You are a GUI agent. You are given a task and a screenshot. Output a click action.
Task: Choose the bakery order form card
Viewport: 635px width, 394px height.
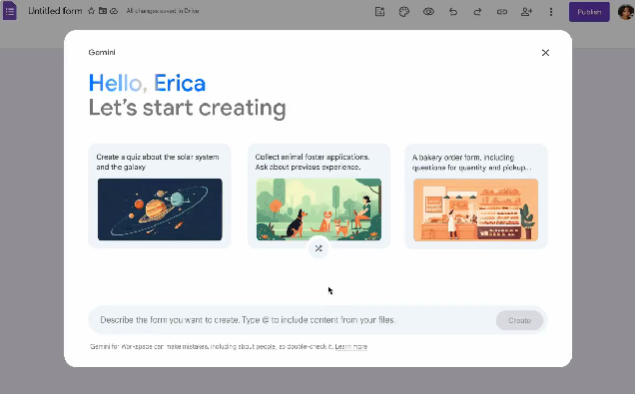[x=476, y=196]
